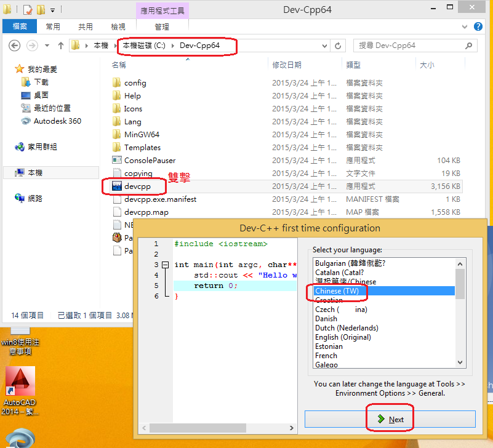The width and height of the screenshot is (493, 448).
Task: Expand the ribbon chevron
Action: click(x=465, y=26)
